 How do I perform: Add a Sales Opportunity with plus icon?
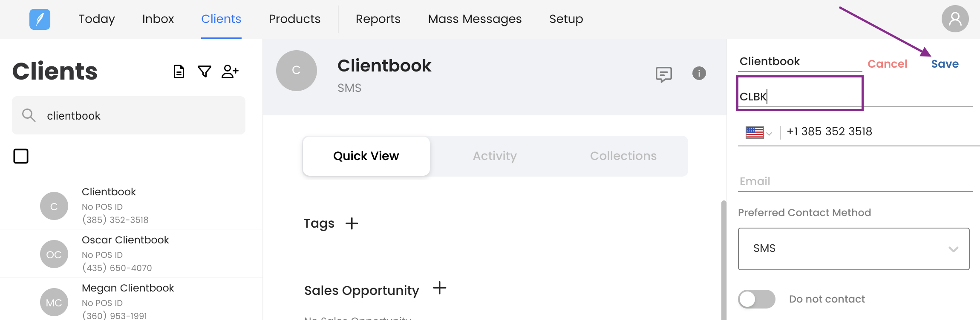click(439, 289)
